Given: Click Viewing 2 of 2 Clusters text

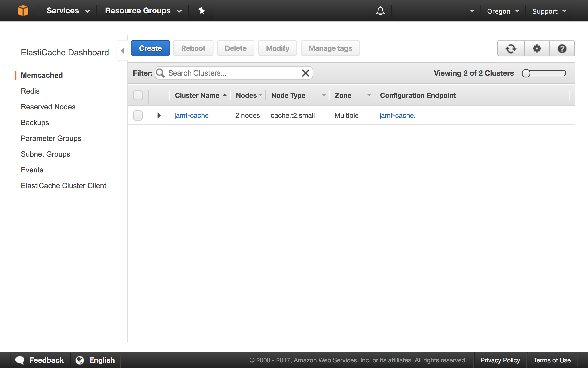Looking at the screenshot, I should pos(474,73).
